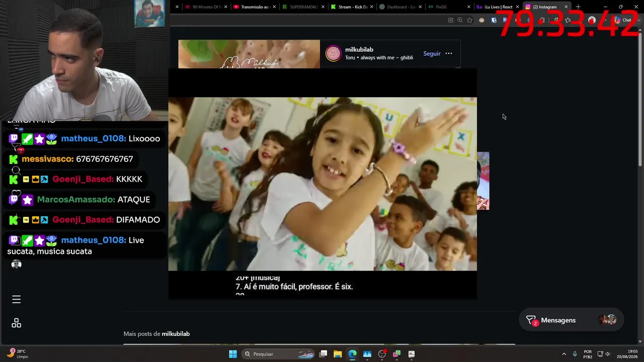Click the zoom magnifier in address bar
This screenshot has width=644, height=362.
click(x=460, y=20)
